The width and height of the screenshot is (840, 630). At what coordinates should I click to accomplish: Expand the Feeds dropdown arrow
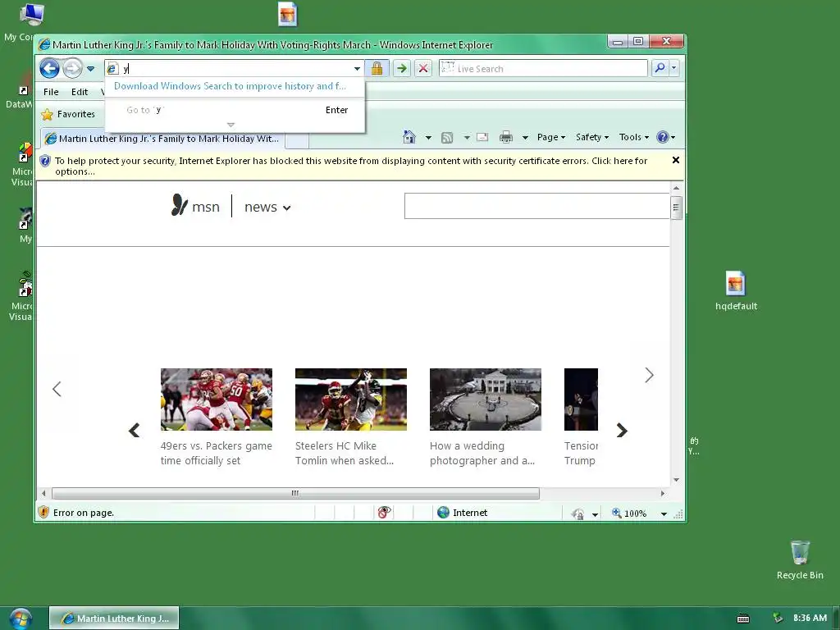(467, 138)
